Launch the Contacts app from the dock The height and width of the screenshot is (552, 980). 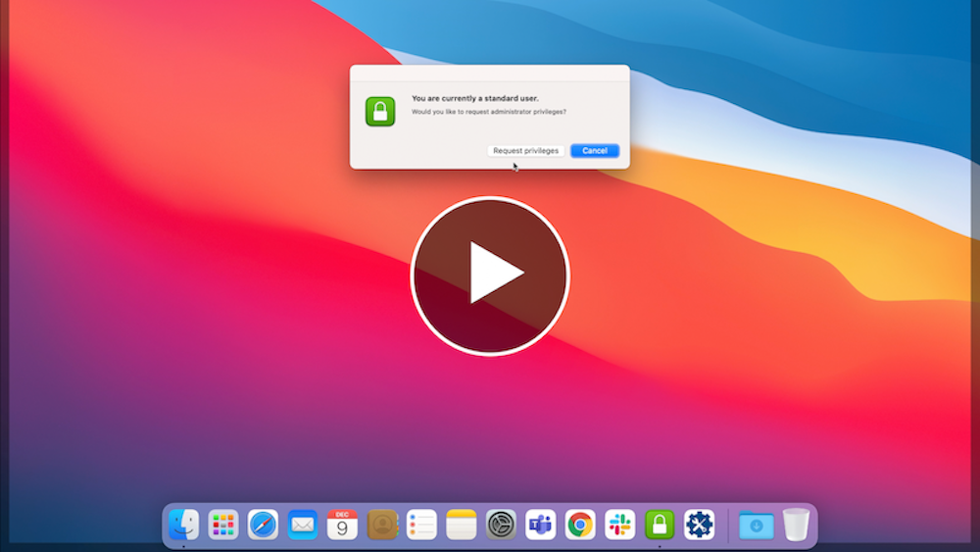382,525
